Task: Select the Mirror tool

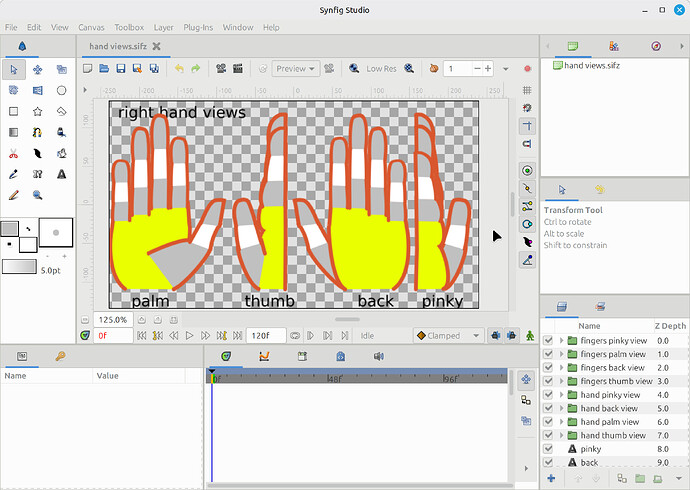Action: point(37,90)
